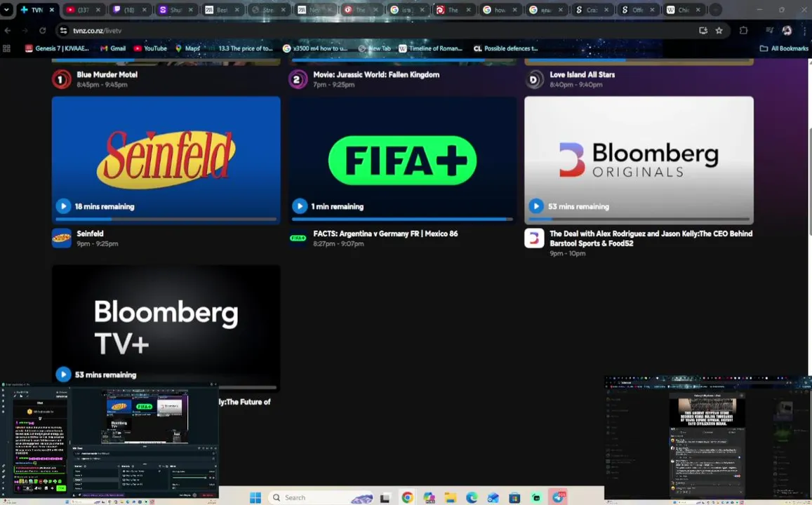This screenshot has width=812, height=505.
Task: Click the small Seinfeld channel logo
Action: pyautogui.click(x=61, y=238)
